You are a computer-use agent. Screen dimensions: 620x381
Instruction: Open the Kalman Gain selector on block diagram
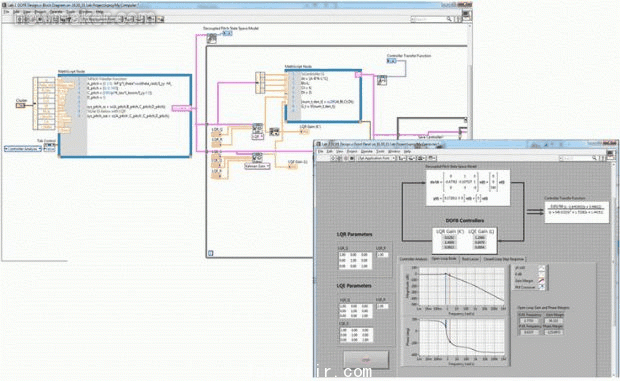tap(257, 166)
